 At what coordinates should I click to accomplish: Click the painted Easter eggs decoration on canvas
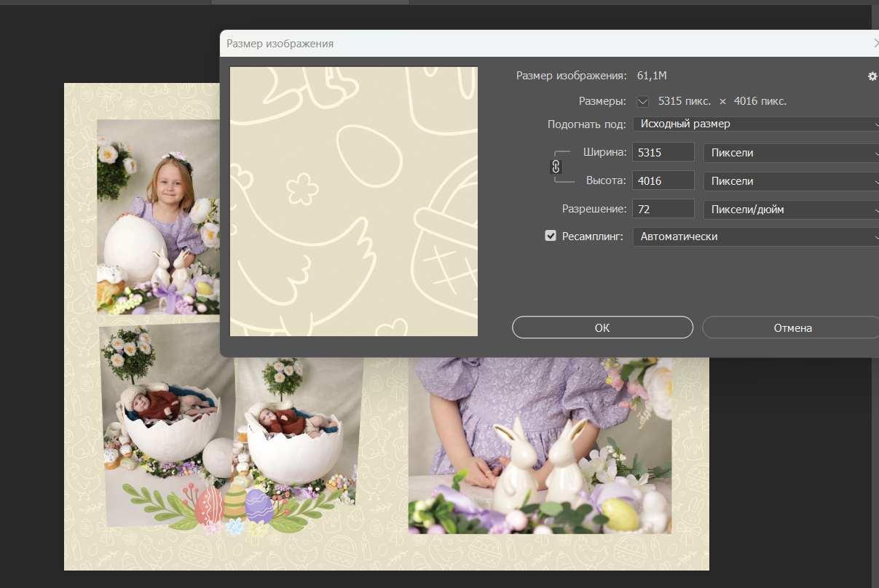[233, 507]
